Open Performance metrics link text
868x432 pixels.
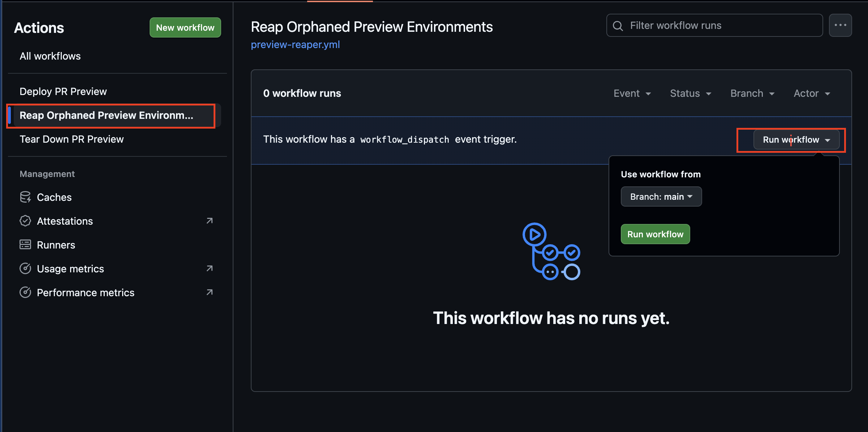86,293
